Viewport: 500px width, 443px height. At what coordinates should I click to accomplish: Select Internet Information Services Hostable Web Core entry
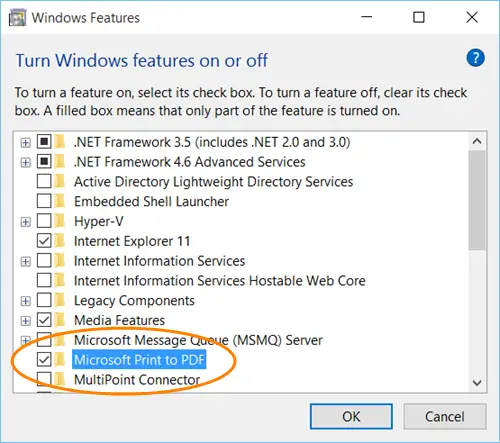[220, 281]
